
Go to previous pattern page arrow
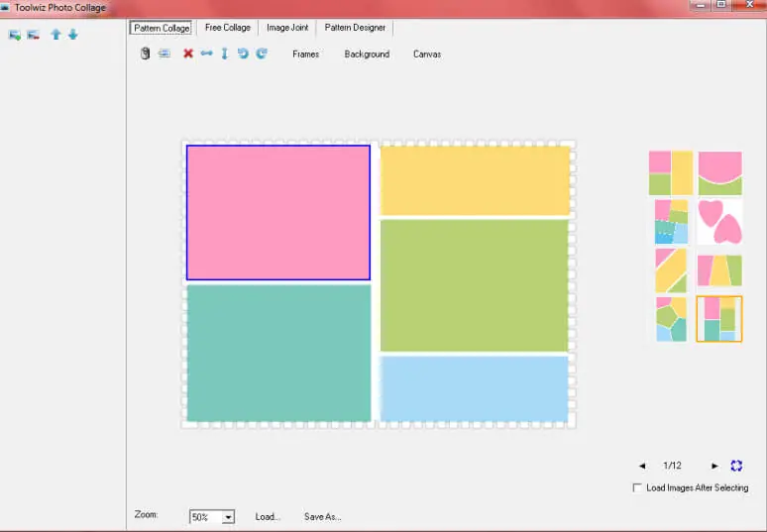[x=642, y=466]
